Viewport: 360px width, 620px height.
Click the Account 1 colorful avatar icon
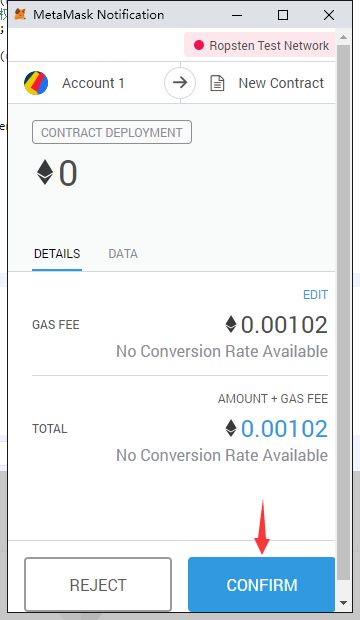tap(36, 83)
